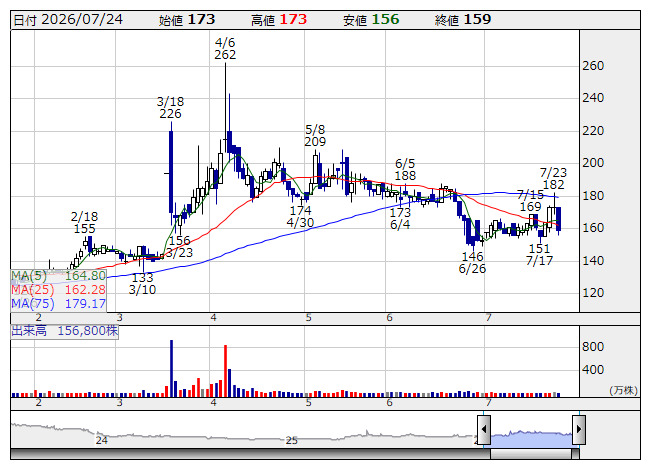This screenshot has width=653, height=470.
Task: Click the 3/10 133 low label
Action: pos(142,283)
